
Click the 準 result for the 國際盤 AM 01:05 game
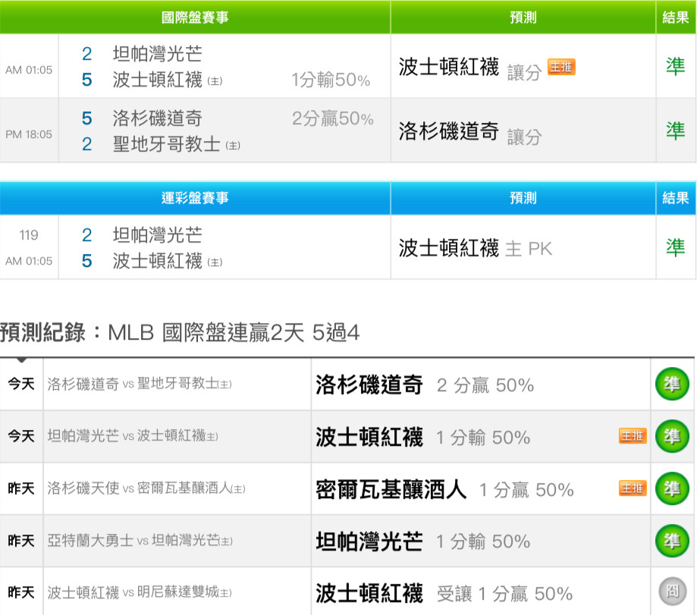tap(676, 67)
